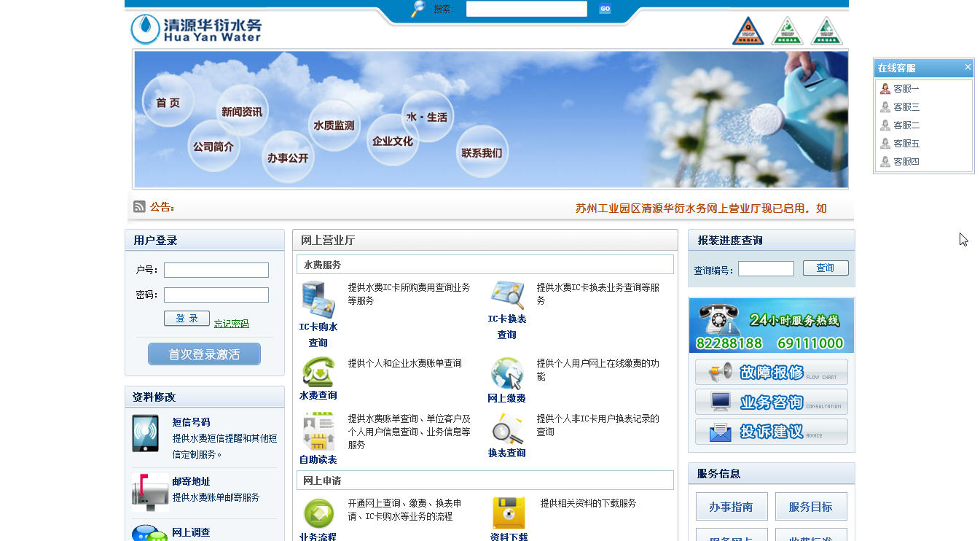This screenshot has height=541, width=980.
Task: Open the IC卡换表查询 text link
Action: point(507,327)
